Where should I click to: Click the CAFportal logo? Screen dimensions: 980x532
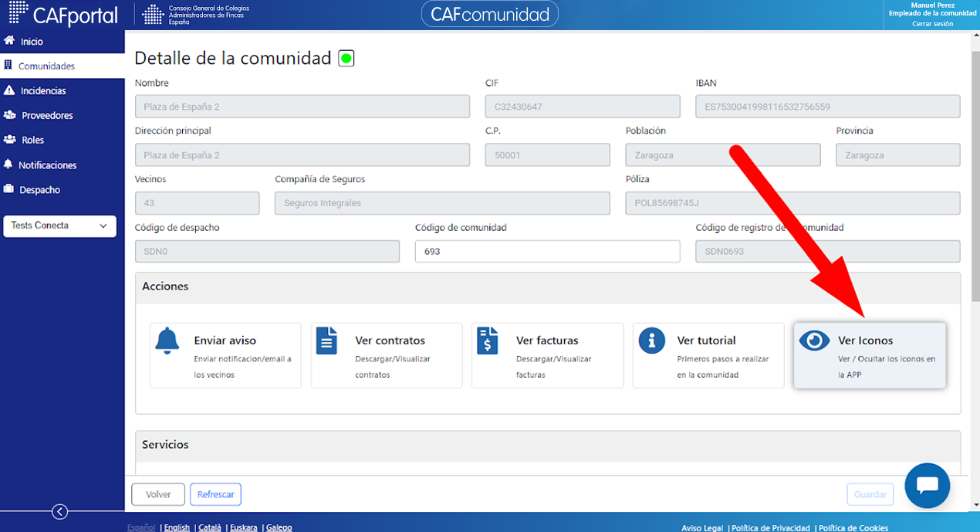coord(63,15)
